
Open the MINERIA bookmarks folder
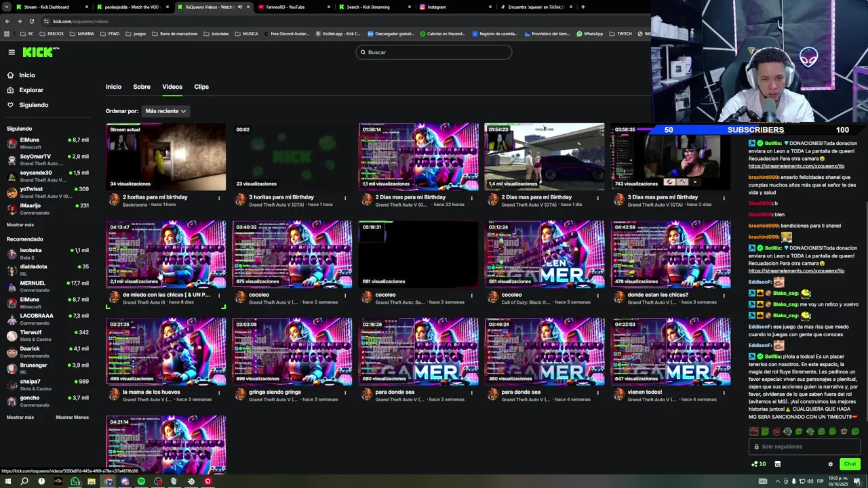(82, 34)
